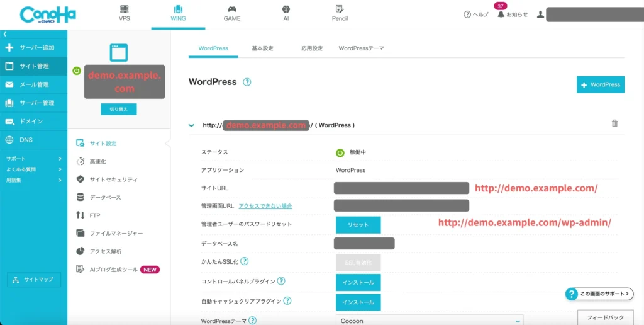
Task: Click インストール for コントロールパネルプラグイン
Action: coord(358,283)
